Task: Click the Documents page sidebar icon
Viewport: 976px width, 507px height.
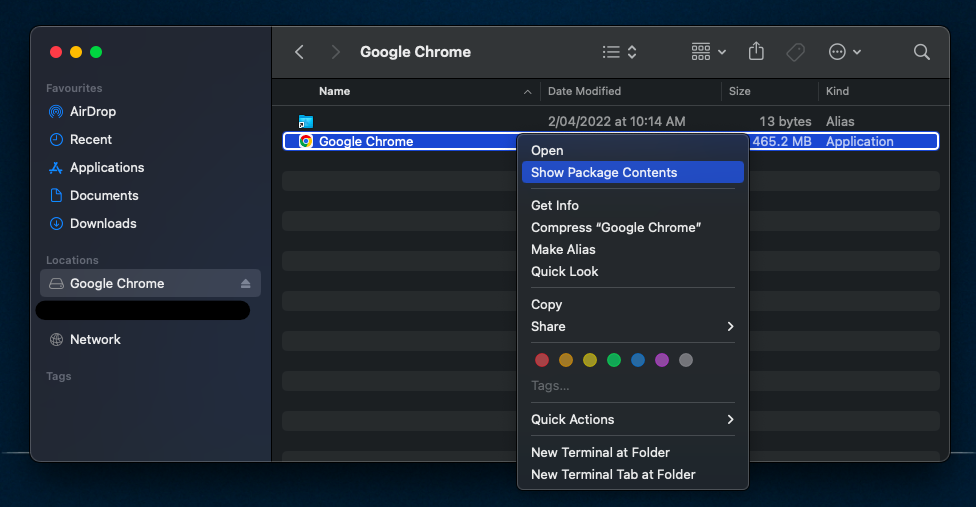Action: coord(56,195)
